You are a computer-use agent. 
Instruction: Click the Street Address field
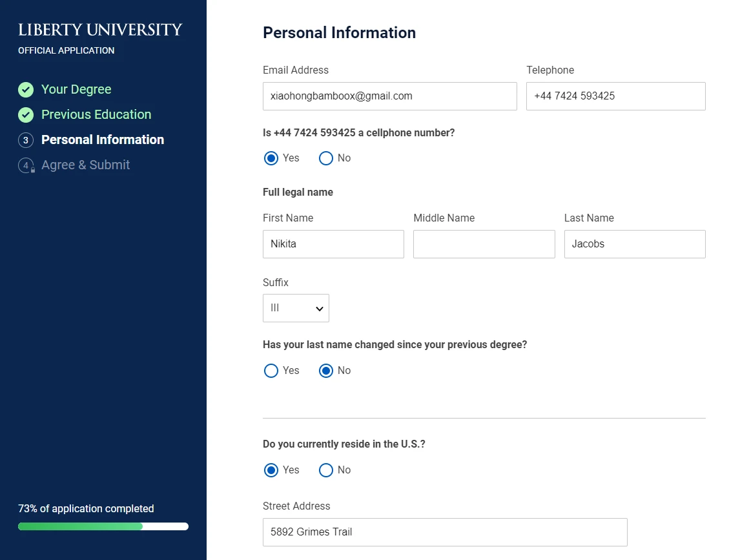pyautogui.click(x=445, y=532)
